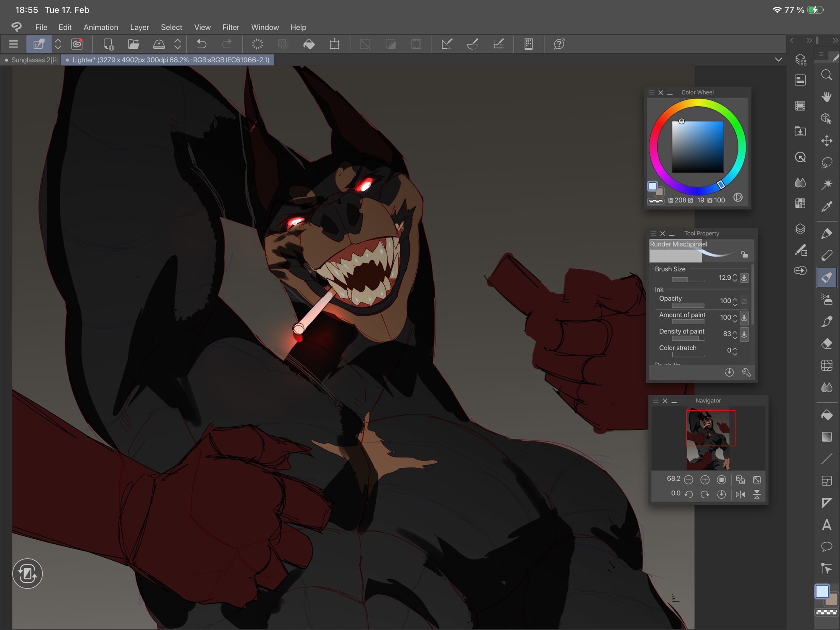Viewport: 840px width, 630px height.
Task: Open the Filter menu
Action: (x=231, y=27)
